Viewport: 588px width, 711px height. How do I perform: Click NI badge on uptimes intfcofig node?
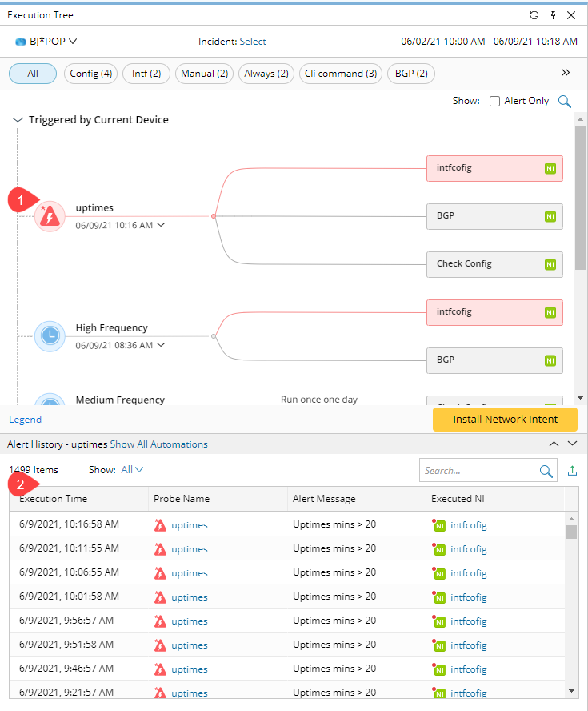pos(550,169)
